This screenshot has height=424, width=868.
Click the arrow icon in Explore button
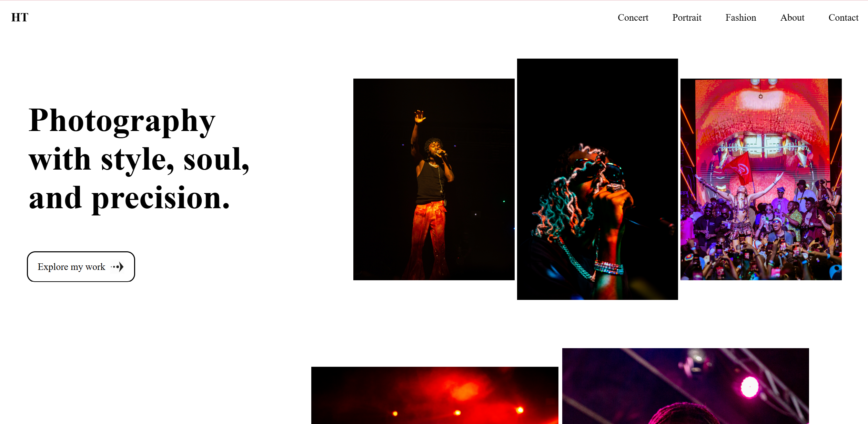[117, 267]
